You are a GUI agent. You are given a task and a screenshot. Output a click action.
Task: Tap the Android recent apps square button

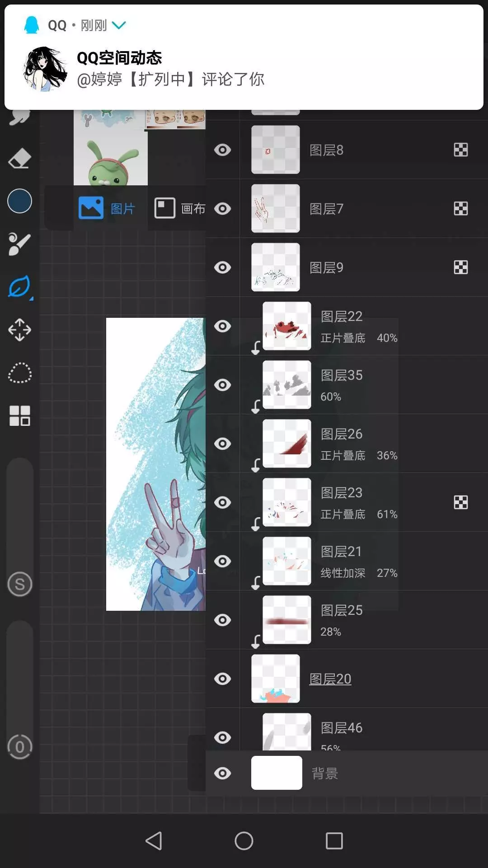[x=334, y=841]
